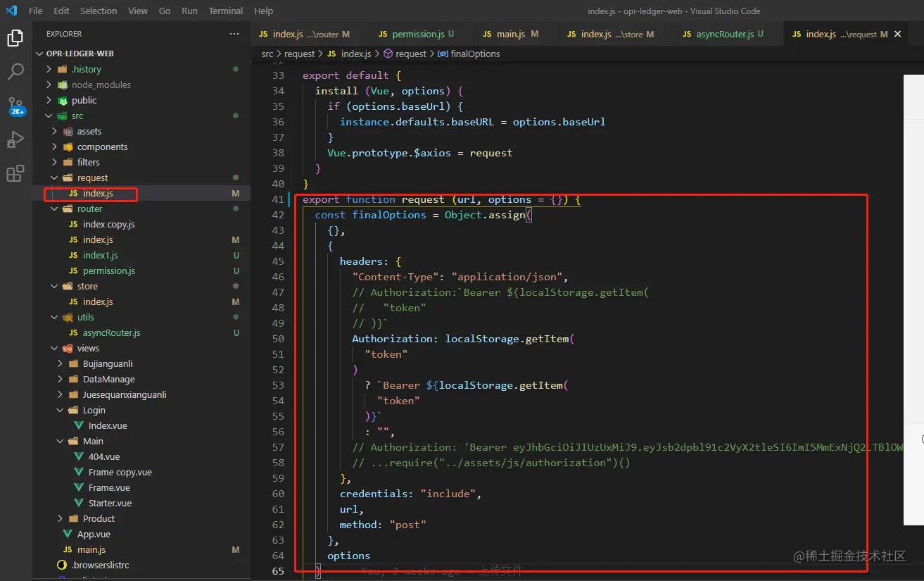
Task: Open the Extensions view icon
Action: 15,173
